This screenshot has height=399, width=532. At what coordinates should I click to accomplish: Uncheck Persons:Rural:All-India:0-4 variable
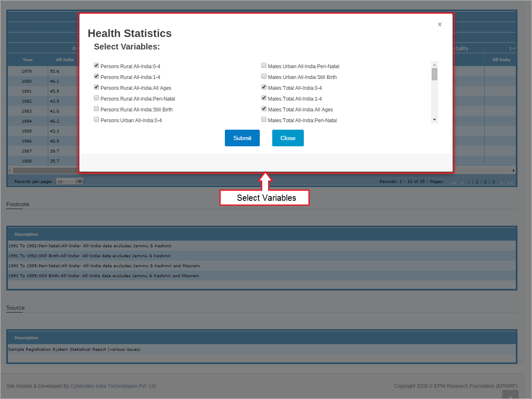click(96, 66)
